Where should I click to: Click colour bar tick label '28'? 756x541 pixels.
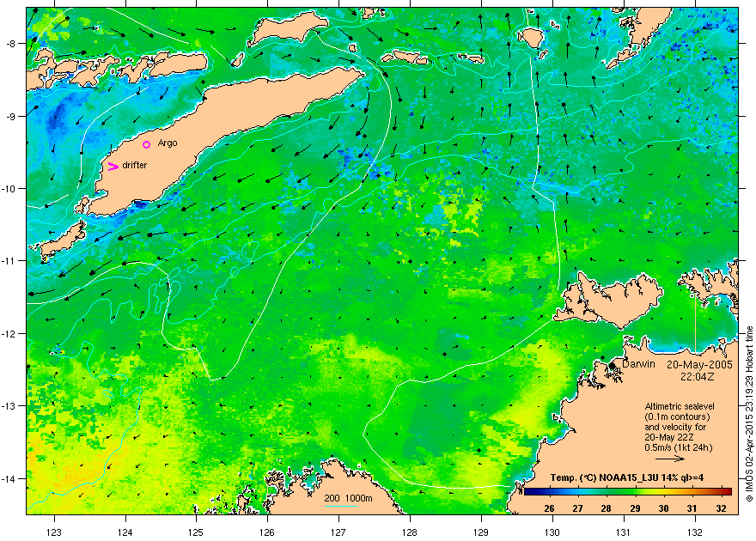pyautogui.click(x=606, y=508)
